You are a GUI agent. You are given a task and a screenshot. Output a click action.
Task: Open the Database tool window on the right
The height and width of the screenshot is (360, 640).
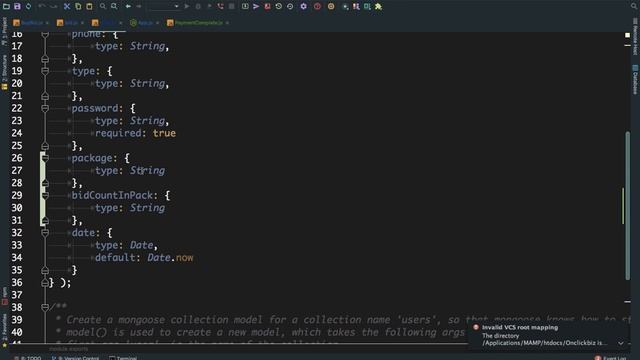coord(635,80)
